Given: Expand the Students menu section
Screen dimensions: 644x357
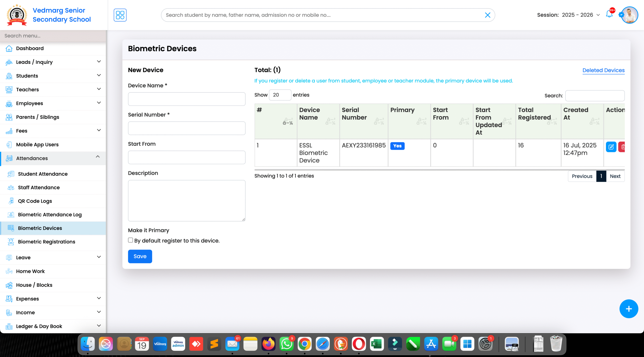Looking at the screenshot, I should [27, 76].
